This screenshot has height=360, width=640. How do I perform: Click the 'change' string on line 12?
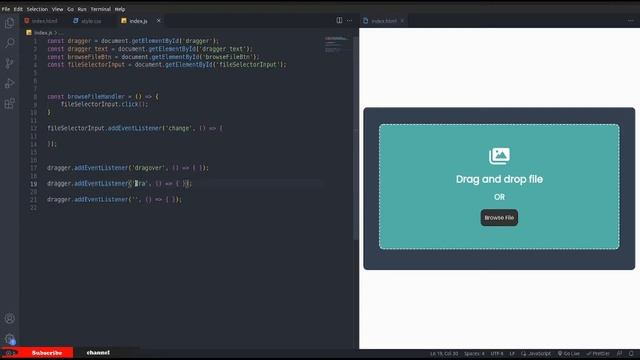pyautogui.click(x=179, y=128)
